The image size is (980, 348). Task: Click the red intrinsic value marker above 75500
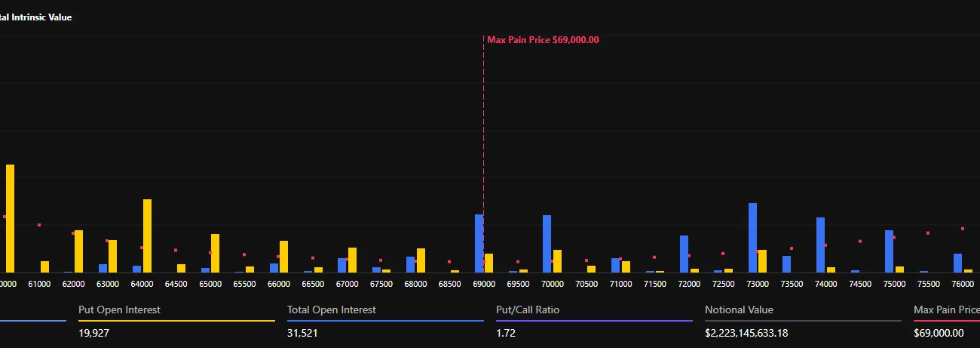(928, 233)
